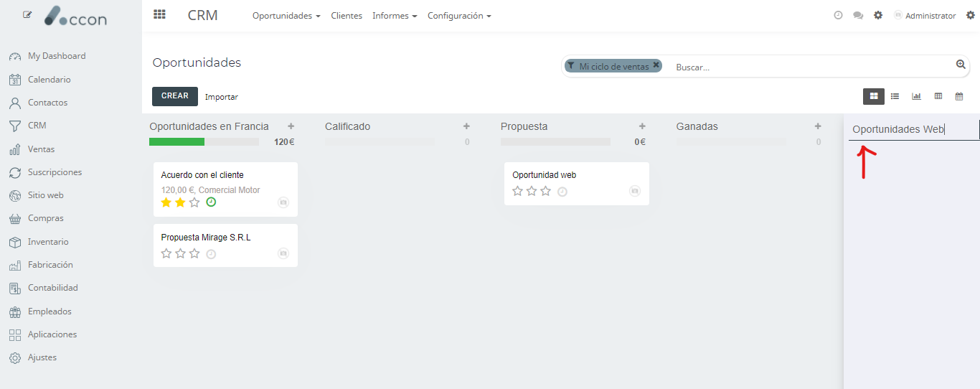Open the activities clock icon in top bar
The image size is (980, 389).
[x=838, y=15]
